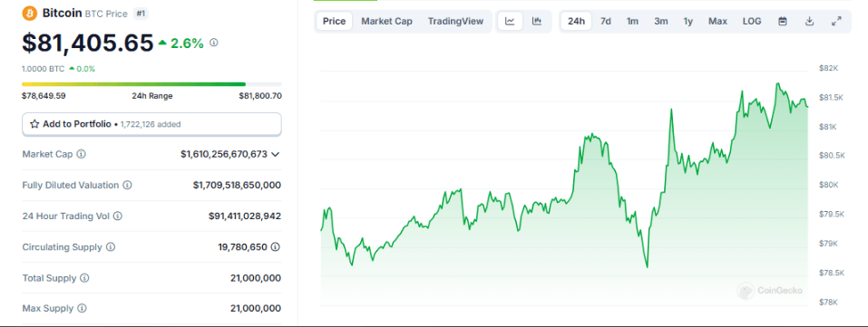Click the $78,649.59 low value

tap(44, 96)
